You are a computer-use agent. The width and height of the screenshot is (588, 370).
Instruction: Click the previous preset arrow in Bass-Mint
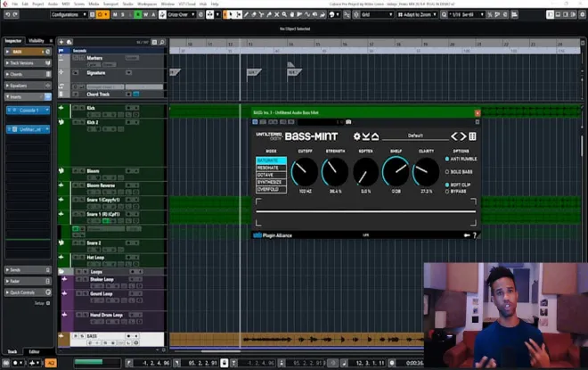pyautogui.click(x=454, y=136)
